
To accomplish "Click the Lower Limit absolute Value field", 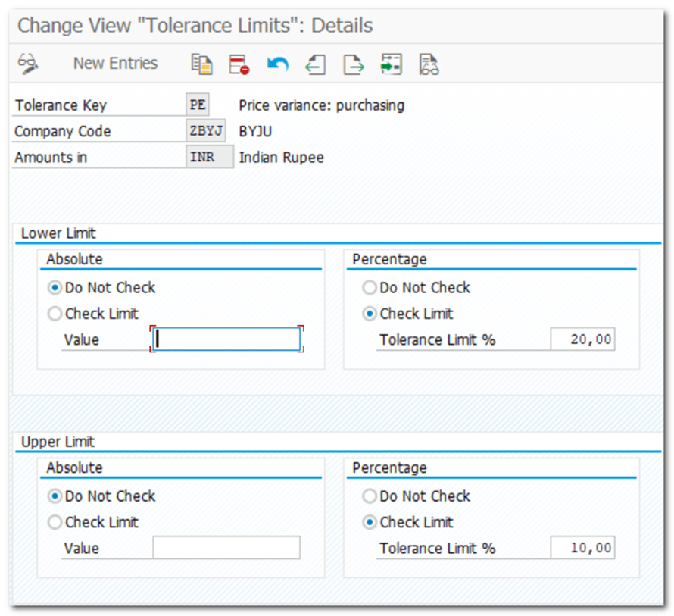I will pos(226,339).
